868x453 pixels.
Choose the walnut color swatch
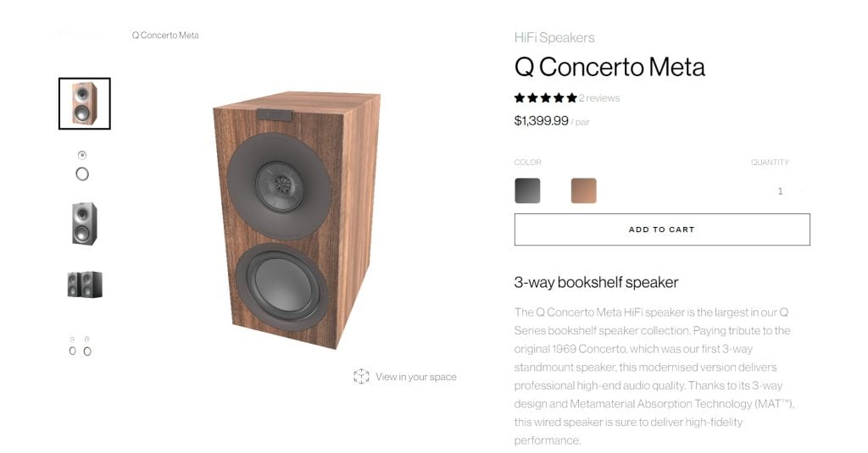[583, 191]
